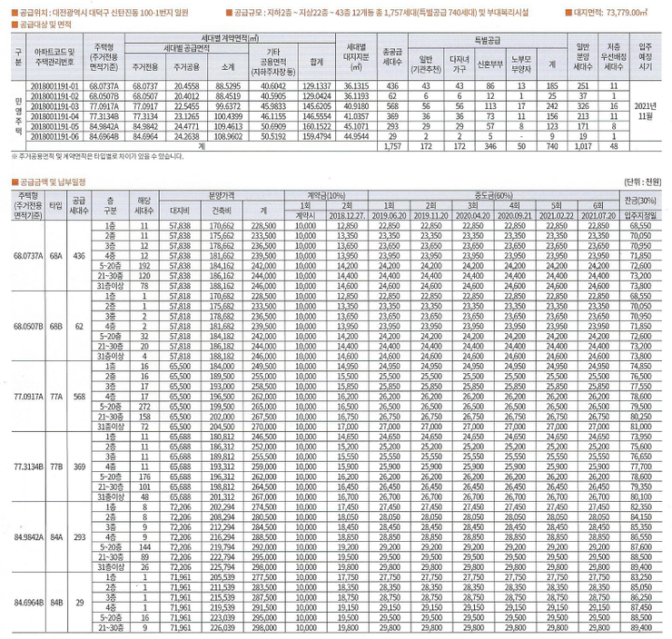Select the 204,500 construction cost cell
Screen dimensions: 672x639
click(x=222, y=427)
